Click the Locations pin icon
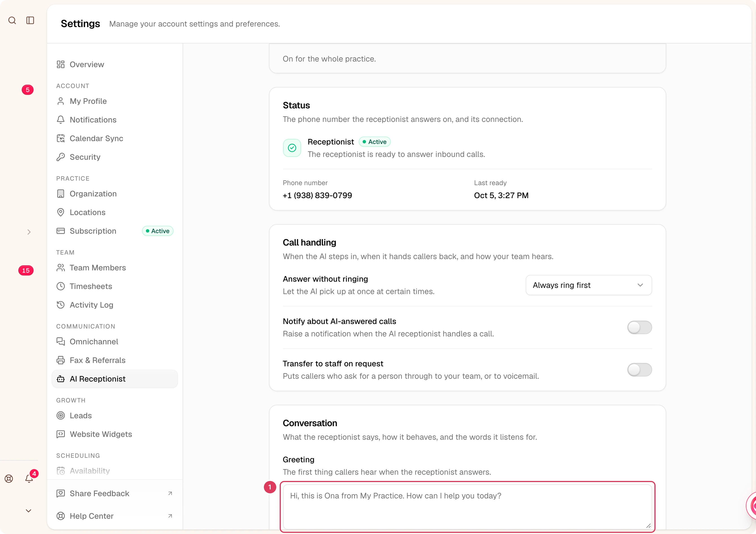The height and width of the screenshot is (534, 756). (61, 212)
